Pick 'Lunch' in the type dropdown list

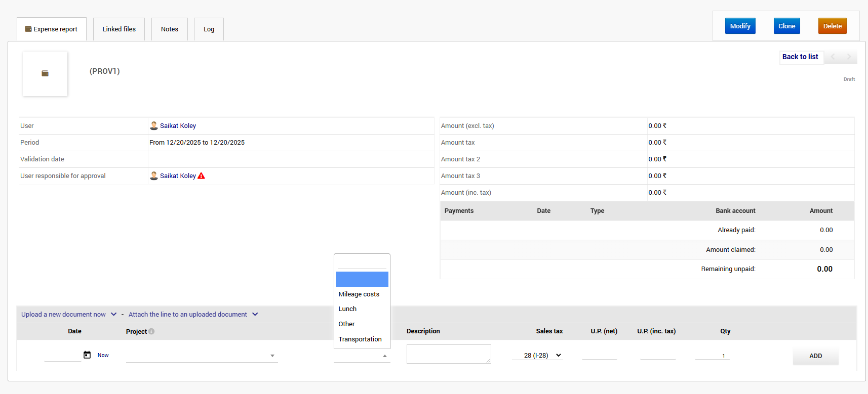(347, 309)
